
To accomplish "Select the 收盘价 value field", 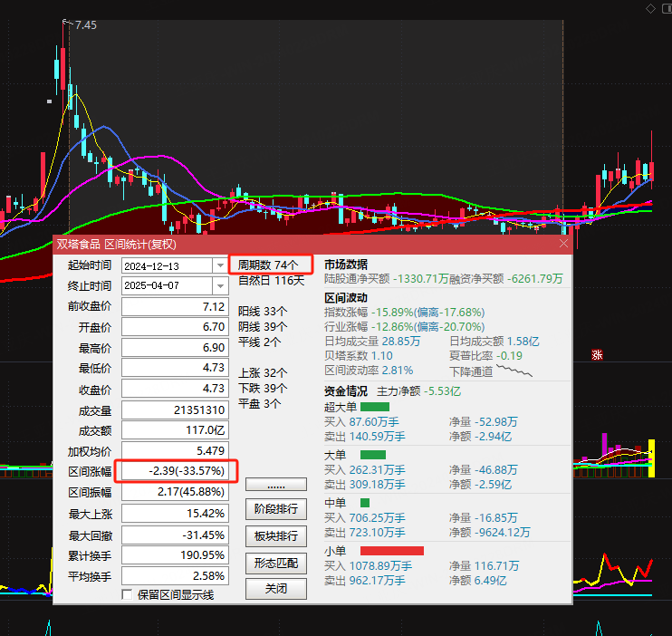I will 175,388.
